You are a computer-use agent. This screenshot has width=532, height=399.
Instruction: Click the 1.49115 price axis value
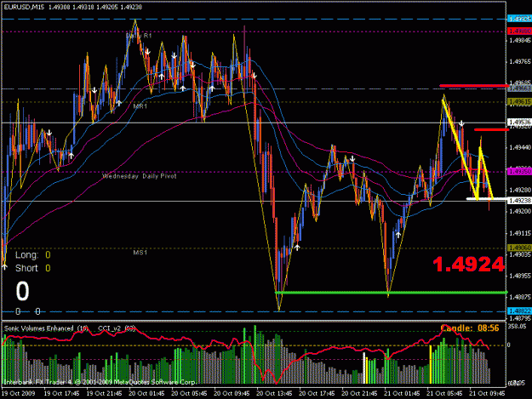coord(520,233)
